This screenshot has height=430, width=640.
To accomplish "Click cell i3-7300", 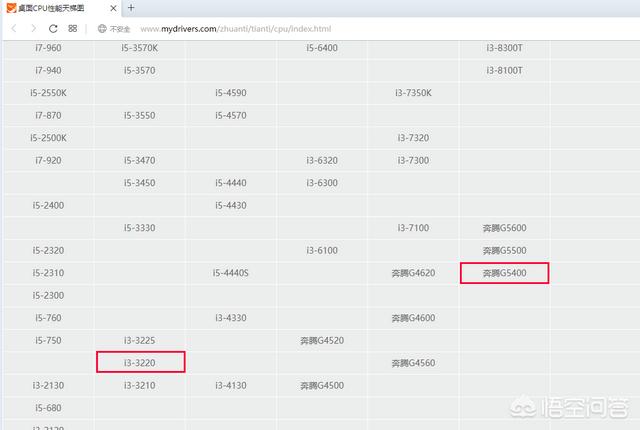I will pyautogui.click(x=413, y=160).
